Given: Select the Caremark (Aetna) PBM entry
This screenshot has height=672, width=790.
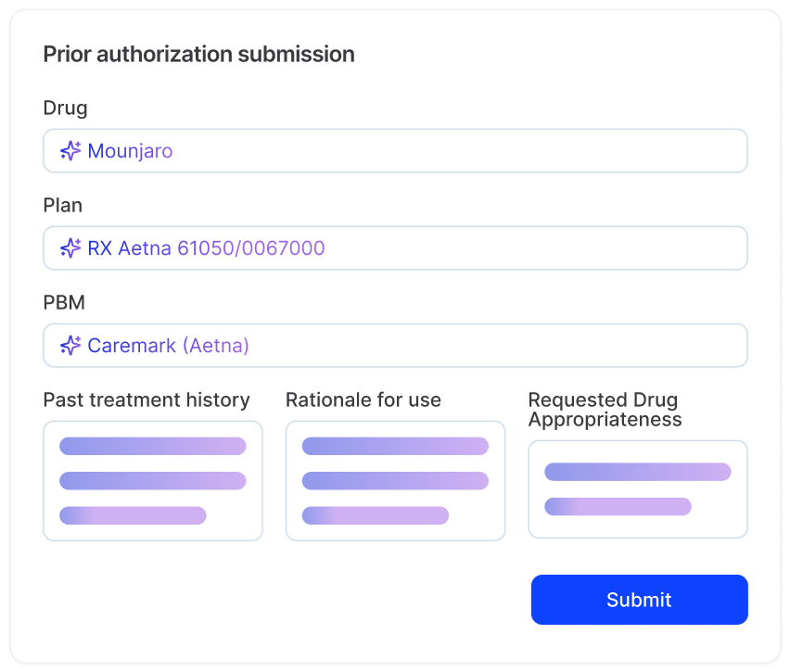Looking at the screenshot, I should 168,345.
